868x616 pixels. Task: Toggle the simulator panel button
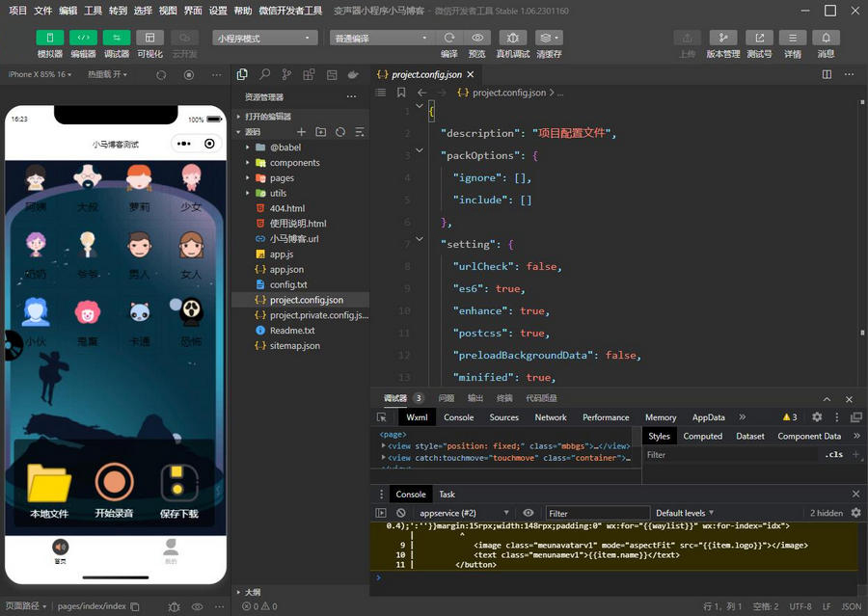coord(50,38)
